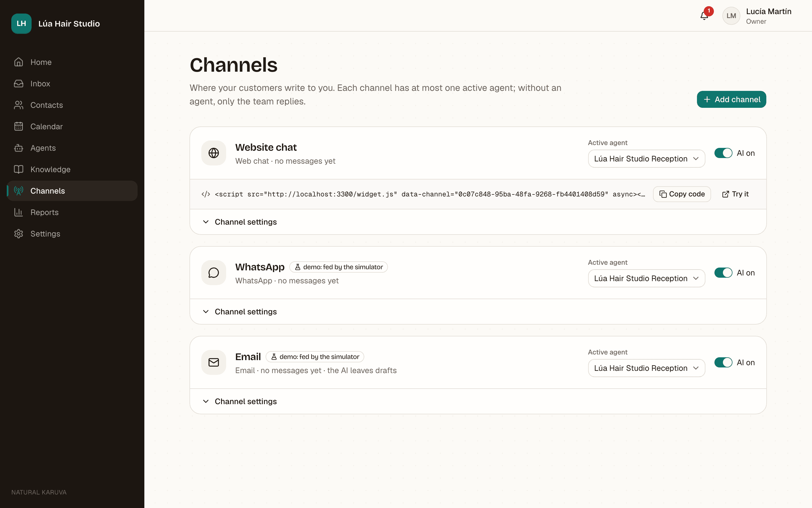
Task: Click Email demo simulator badge text
Action: pos(319,357)
